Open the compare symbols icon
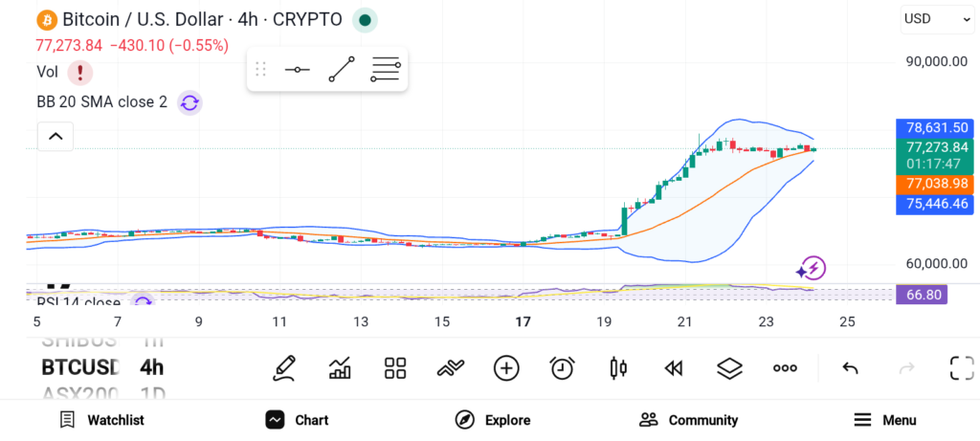Screen dimensions: 980x441 pos(451,368)
